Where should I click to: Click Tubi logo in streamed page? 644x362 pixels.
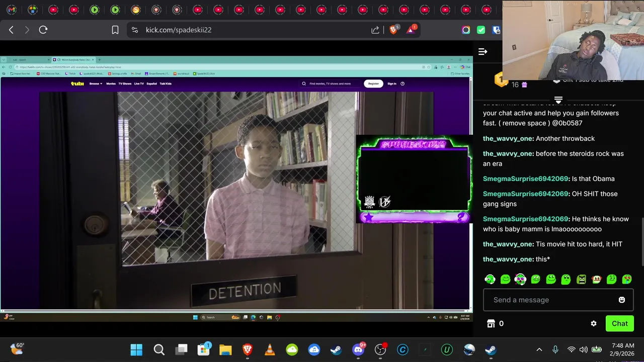[77, 83]
